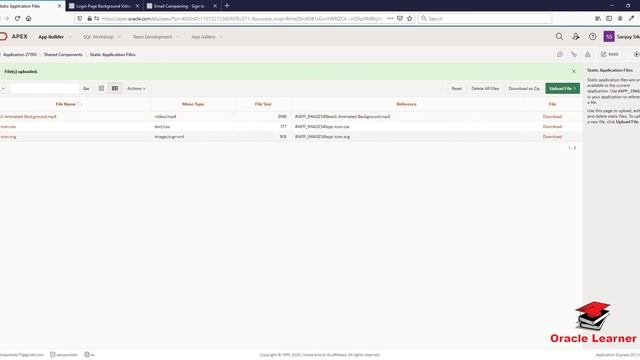Viewport: 640px width, 360px height.
Task: Open the page actions ellipsis in address bar
Action: [x=390, y=18]
